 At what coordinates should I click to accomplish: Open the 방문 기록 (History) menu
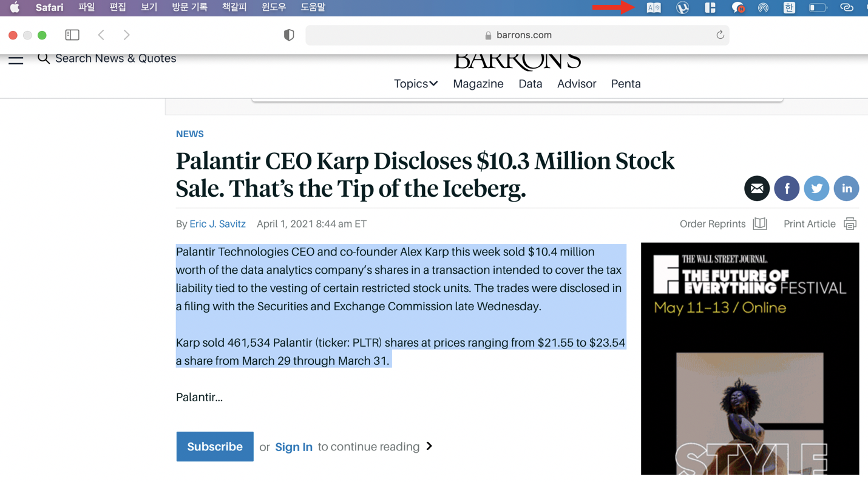pyautogui.click(x=189, y=8)
